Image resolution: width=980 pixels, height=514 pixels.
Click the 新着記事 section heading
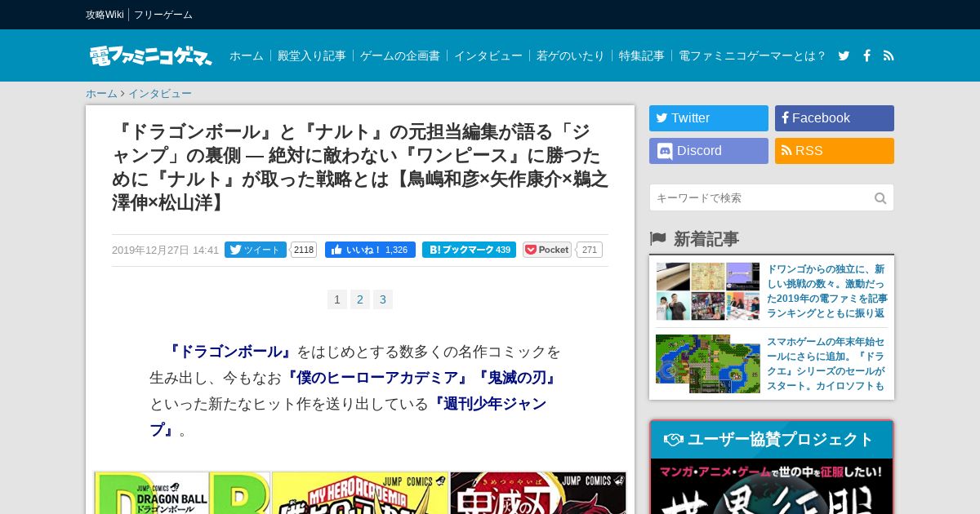point(706,239)
